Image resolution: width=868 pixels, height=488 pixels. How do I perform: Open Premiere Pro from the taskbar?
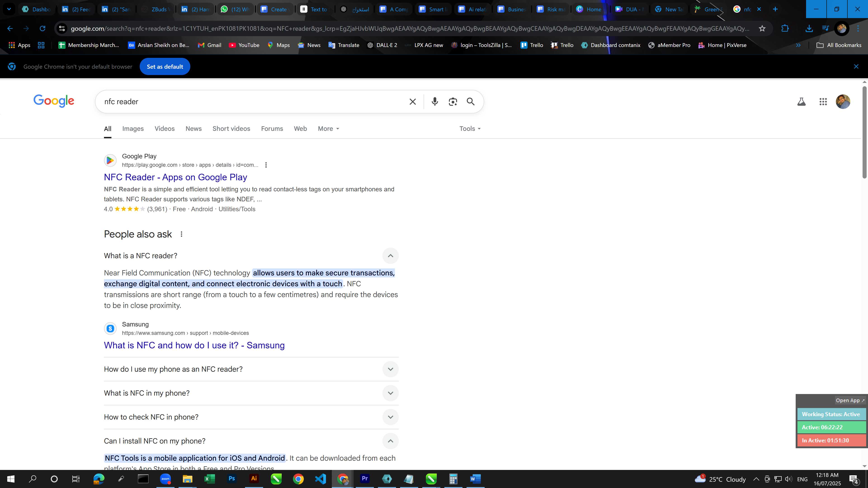pos(365,479)
